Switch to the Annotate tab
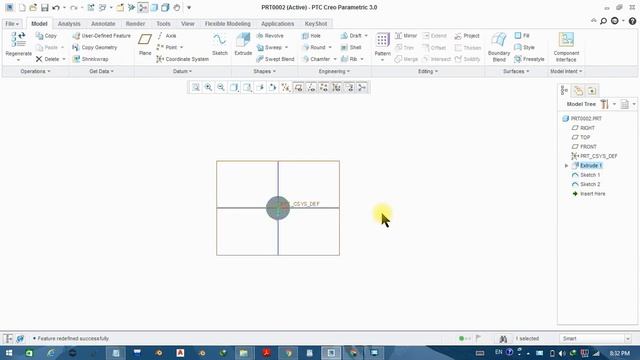Viewport: 640px width, 360px height. click(x=103, y=24)
